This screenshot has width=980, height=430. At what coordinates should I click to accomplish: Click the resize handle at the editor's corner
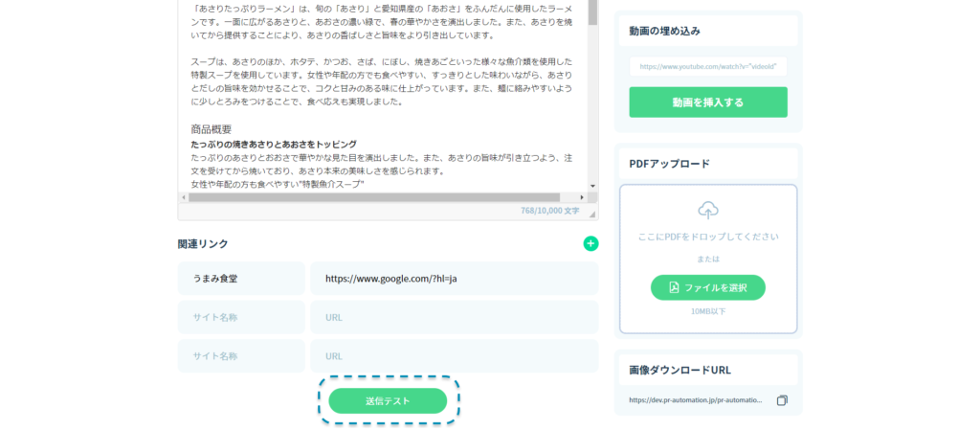point(592,214)
